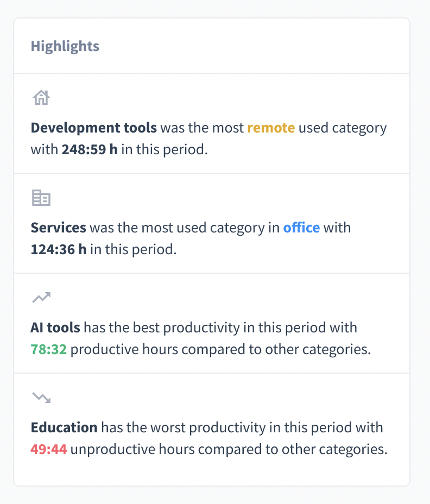Image resolution: width=430 pixels, height=504 pixels.
Task: Click the upward trending arrow icon
Action: click(x=41, y=298)
